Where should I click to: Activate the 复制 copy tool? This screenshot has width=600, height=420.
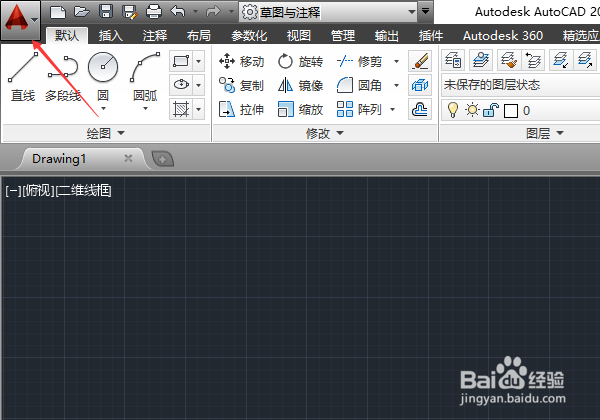(x=241, y=85)
